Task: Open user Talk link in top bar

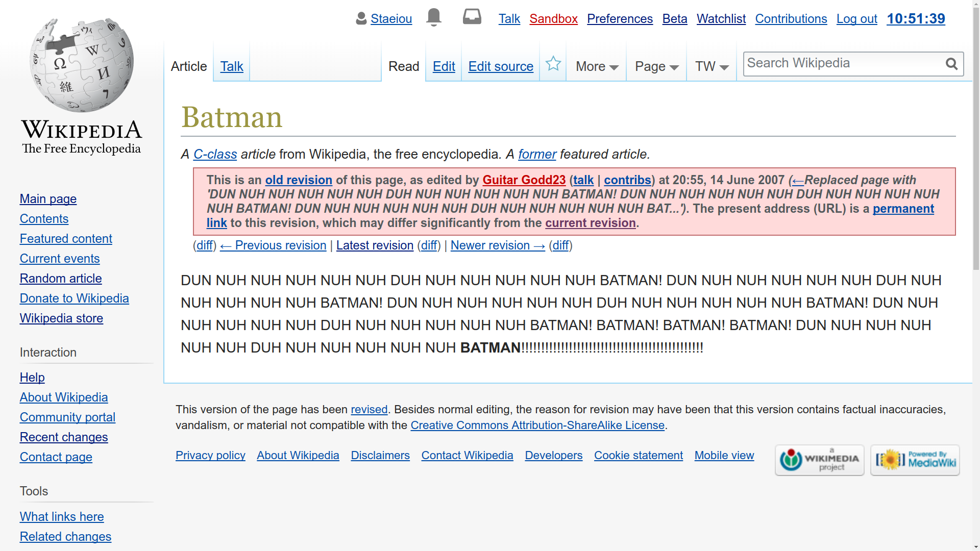Action: [x=509, y=19]
